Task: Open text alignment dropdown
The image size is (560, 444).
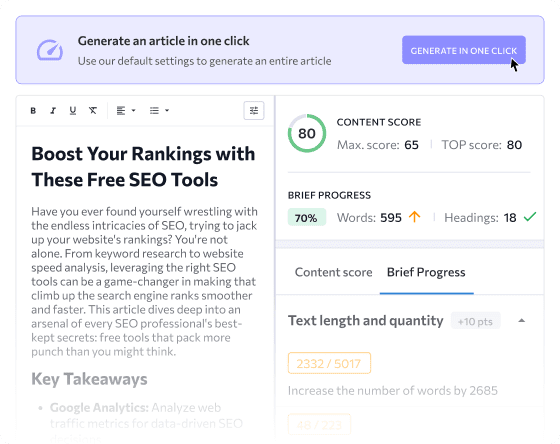Action: 126,111
